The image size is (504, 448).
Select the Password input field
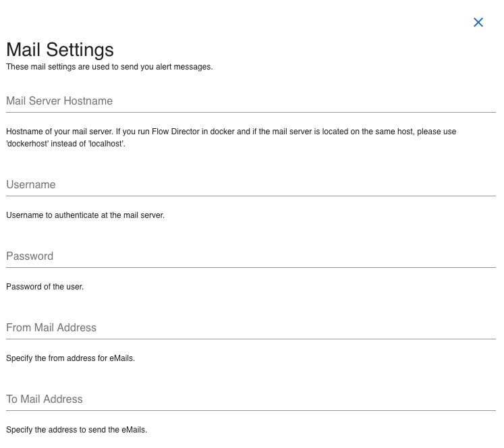tap(250, 256)
